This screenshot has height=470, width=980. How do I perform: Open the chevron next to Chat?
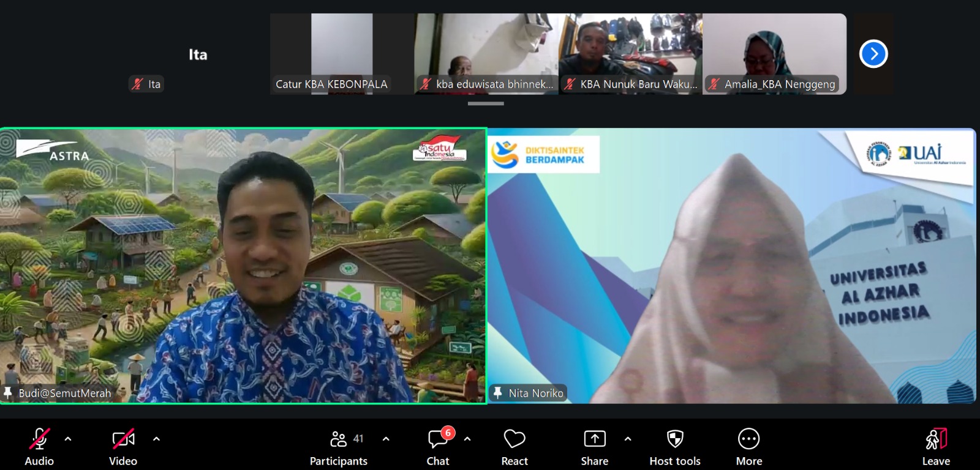pyautogui.click(x=467, y=439)
